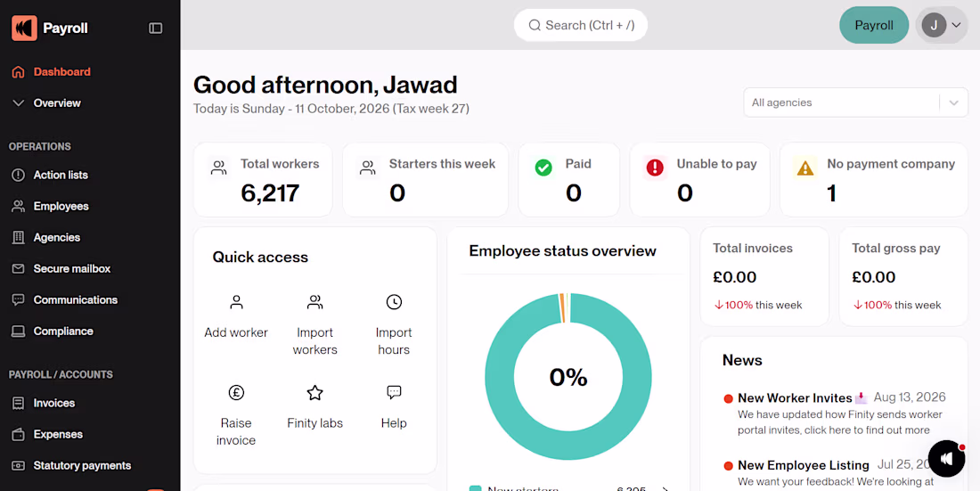The height and width of the screenshot is (491, 980).
Task: Click Import workers quick access label
Action: (315, 341)
